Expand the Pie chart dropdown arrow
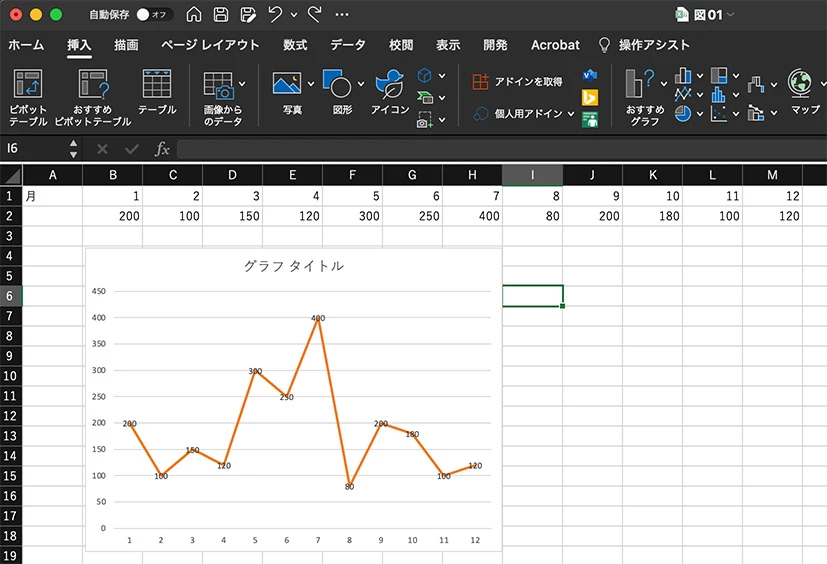 tap(700, 113)
